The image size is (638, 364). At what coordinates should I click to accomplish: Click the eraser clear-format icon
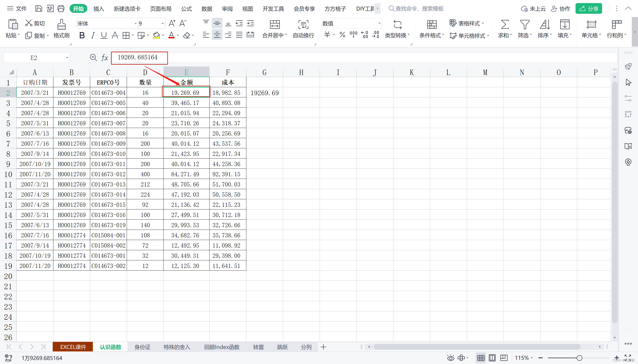tap(187, 35)
